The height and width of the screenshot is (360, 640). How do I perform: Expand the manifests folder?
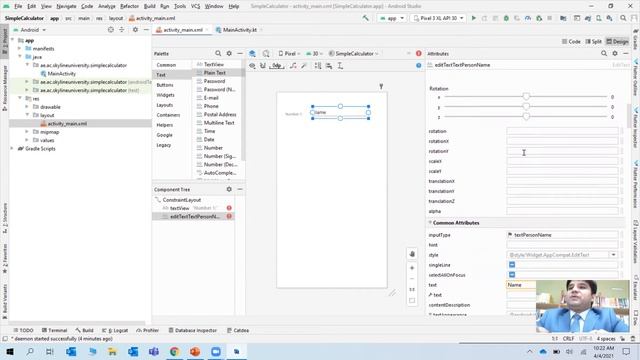point(19,49)
